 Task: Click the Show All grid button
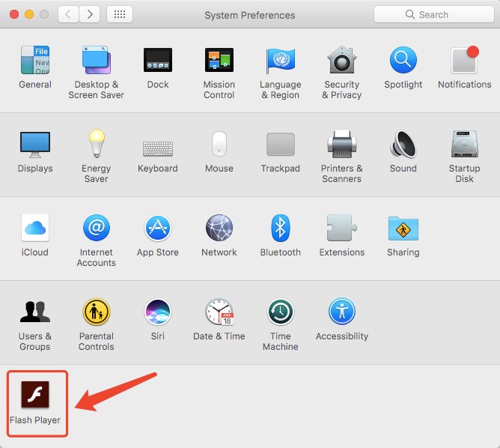pyautogui.click(x=120, y=14)
